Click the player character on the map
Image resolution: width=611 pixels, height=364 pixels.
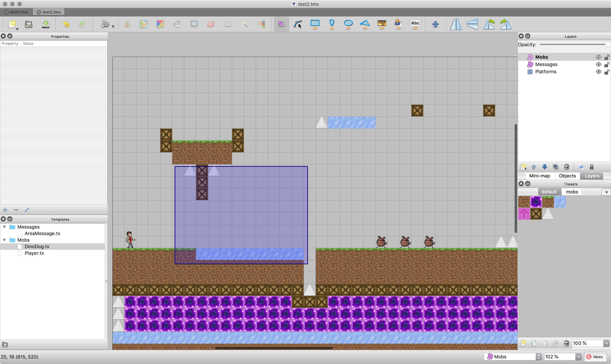pos(130,240)
